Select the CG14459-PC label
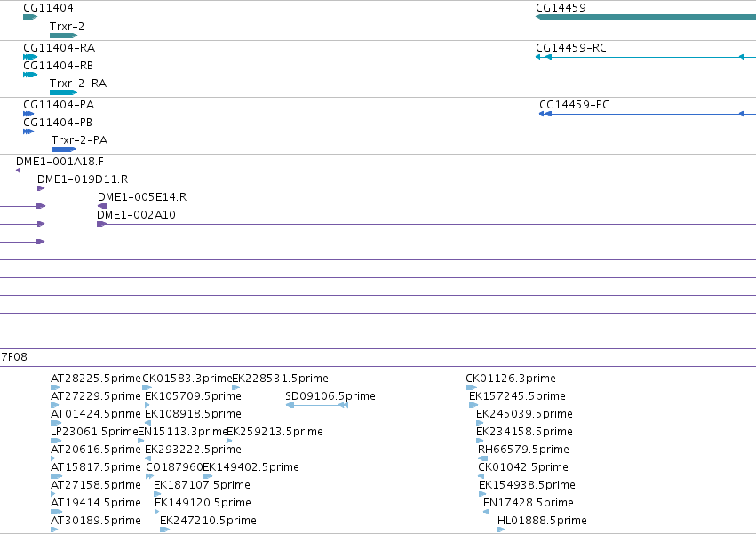The width and height of the screenshot is (756, 534). point(574,105)
